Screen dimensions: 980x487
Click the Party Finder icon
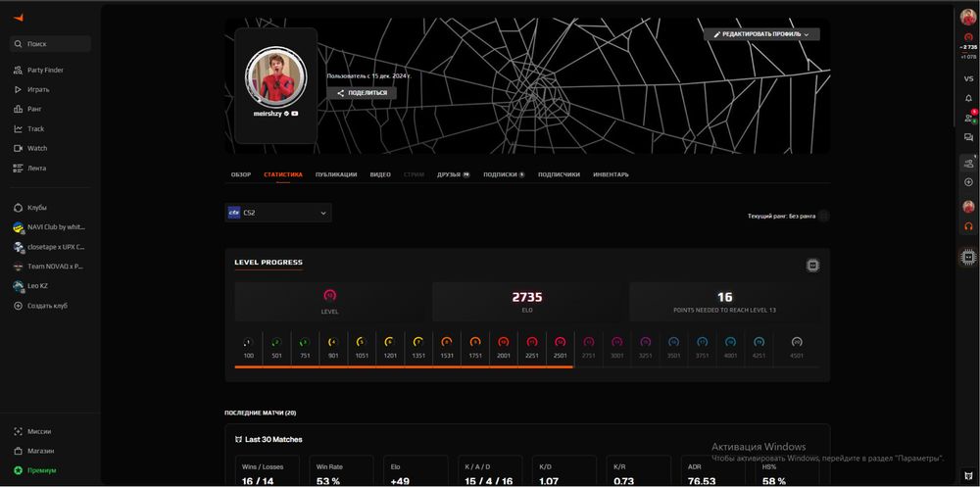coord(18,70)
